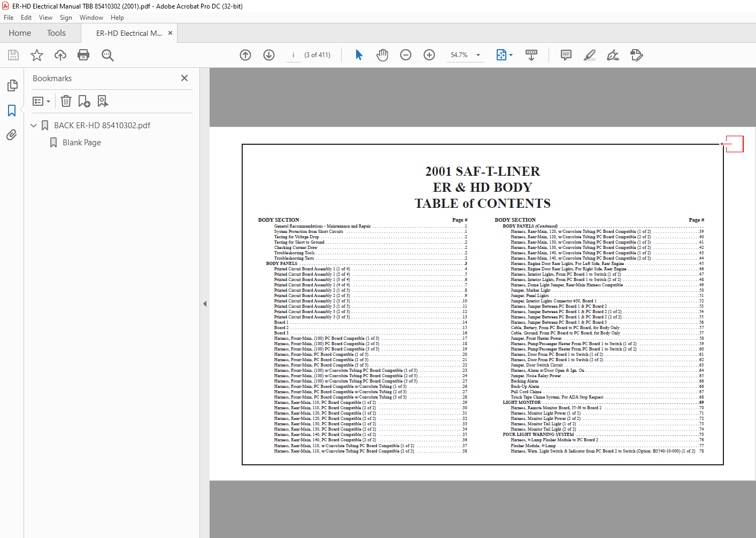Open Attachments paperclip panel
This screenshot has height=538, width=756.
(12, 135)
